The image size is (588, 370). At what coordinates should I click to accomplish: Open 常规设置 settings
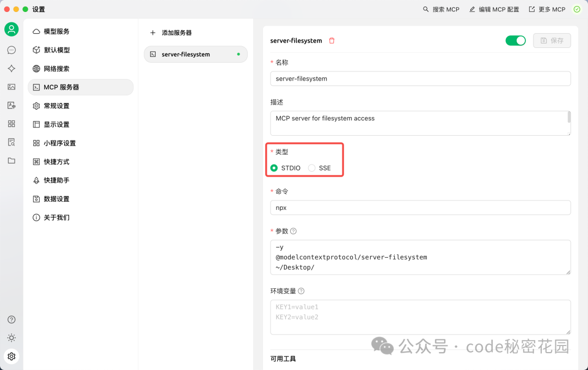[81, 106]
